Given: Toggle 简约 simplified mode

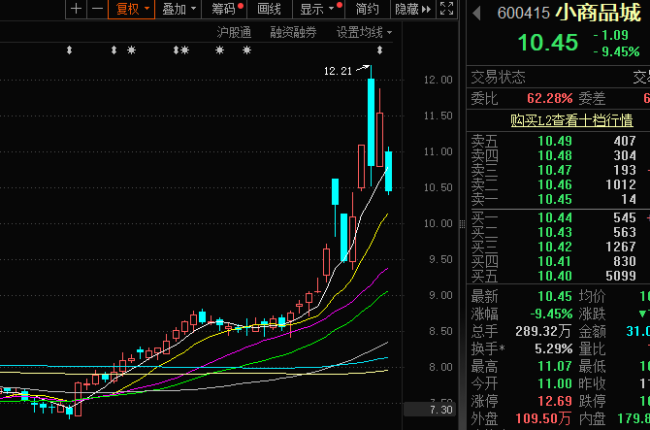Looking at the screenshot, I should point(367,9).
